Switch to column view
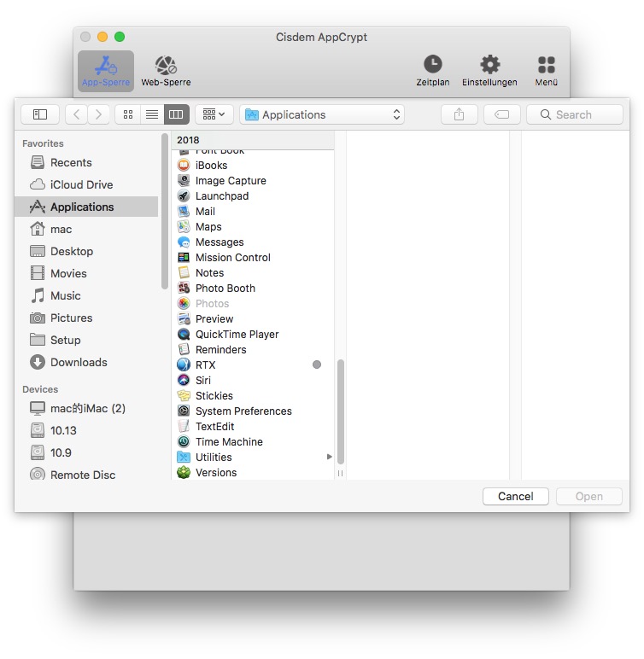The width and height of the screenshot is (644, 659). point(176,114)
